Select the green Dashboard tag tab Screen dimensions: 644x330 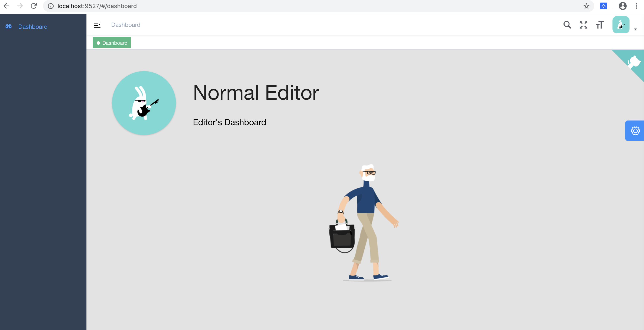point(112,43)
